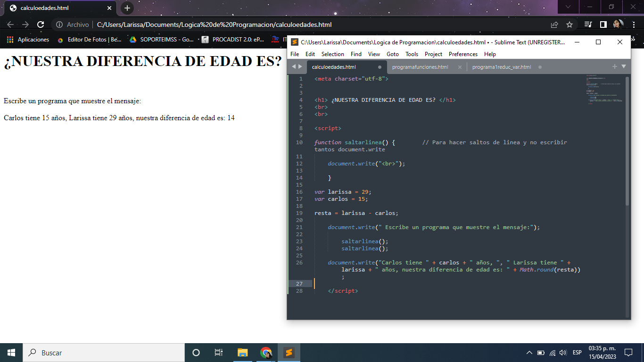Open Windows notification center icon
Screen dimensions: 644x362
pos(628,353)
